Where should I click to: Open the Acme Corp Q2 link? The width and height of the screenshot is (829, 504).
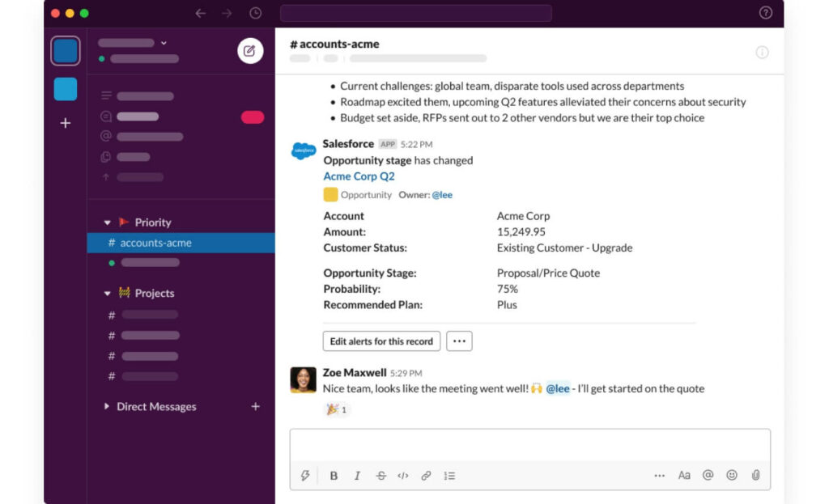point(359,176)
